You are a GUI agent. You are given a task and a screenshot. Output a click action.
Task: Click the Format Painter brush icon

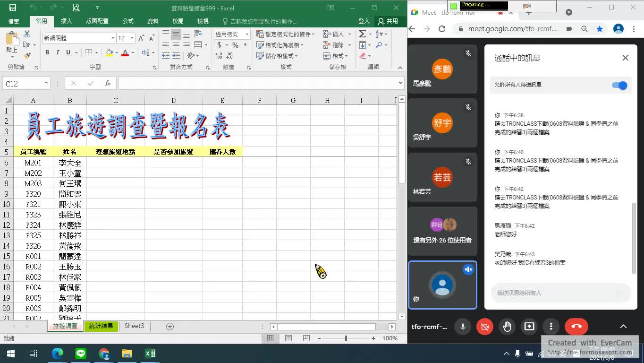coord(27,55)
